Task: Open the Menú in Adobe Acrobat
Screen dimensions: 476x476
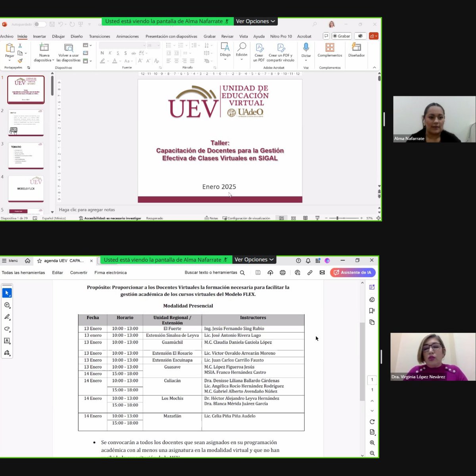Action: (10, 261)
